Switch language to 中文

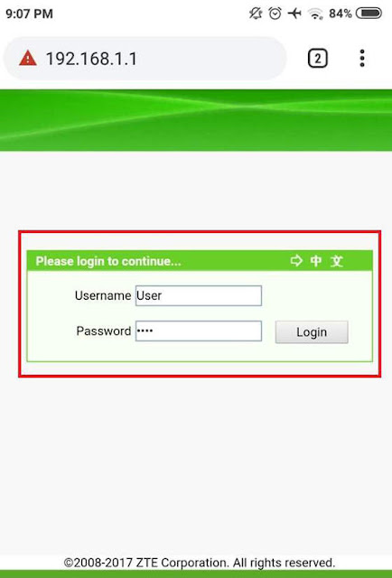(327, 261)
